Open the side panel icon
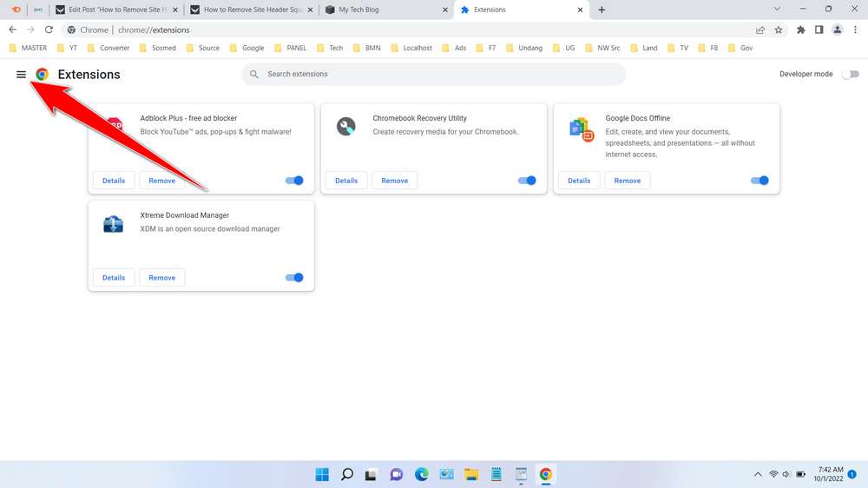Viewport: 868px width, 488px height. 819,30
